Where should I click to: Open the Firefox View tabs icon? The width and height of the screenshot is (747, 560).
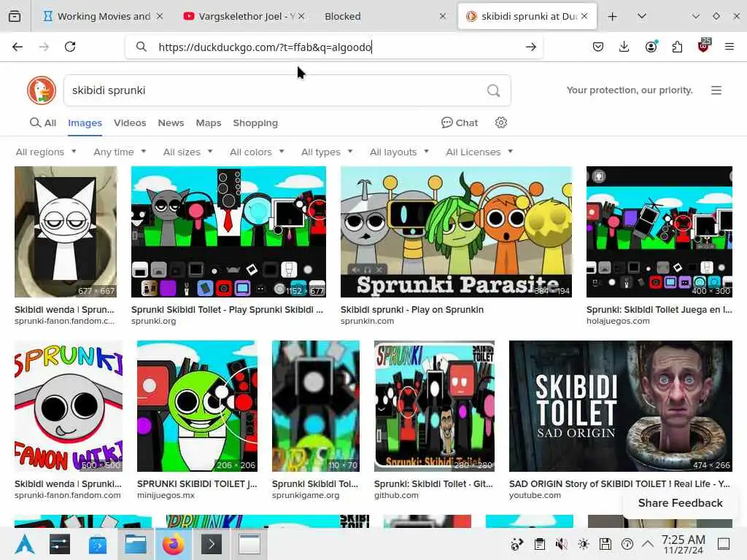point(15,16)
